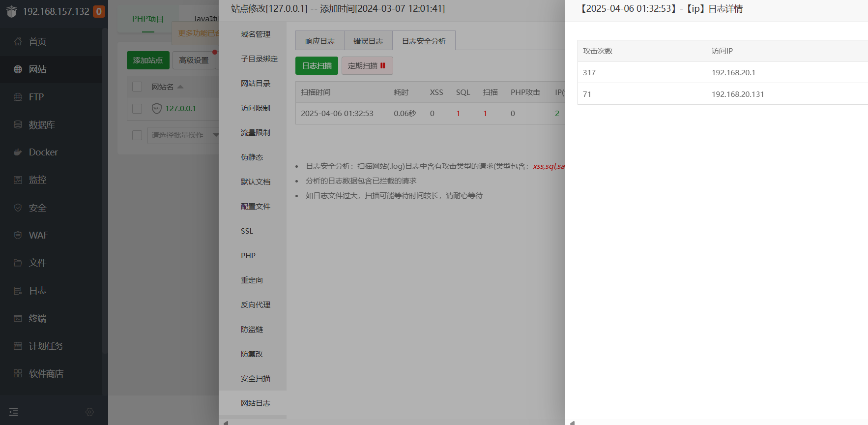This screenshot has width=868, height=425.
Task: Tick the checkbox beside 请选择批量操作
Action: point(137,135)
